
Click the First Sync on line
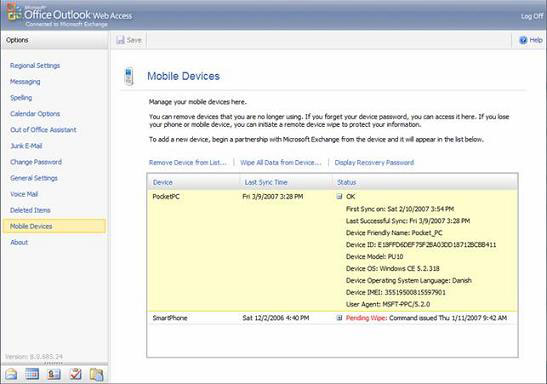[400, 209]
